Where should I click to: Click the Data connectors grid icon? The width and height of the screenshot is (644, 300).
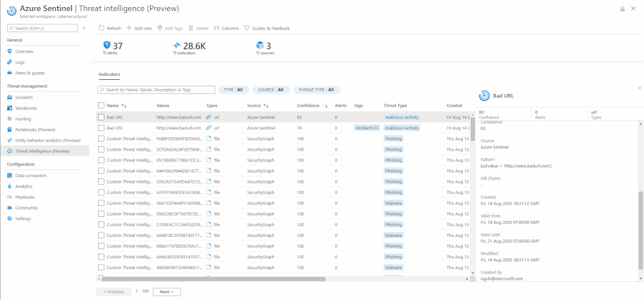pos(10,175)
